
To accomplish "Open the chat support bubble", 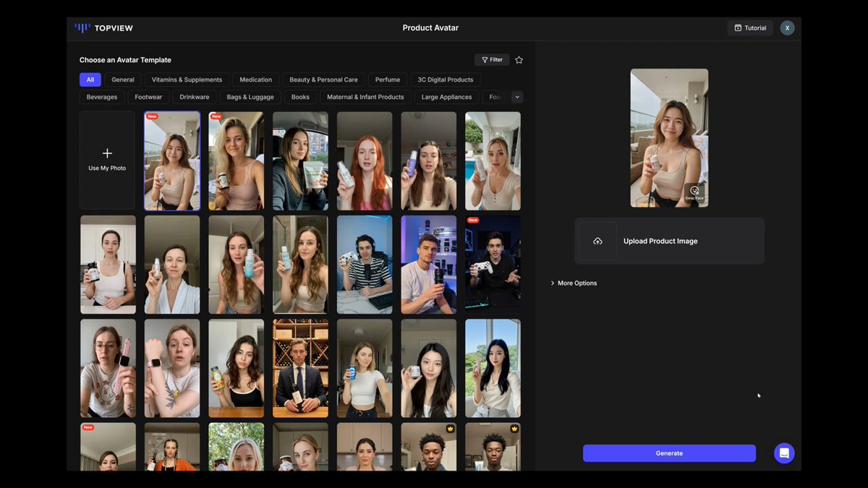I will [x=784, y=453].
